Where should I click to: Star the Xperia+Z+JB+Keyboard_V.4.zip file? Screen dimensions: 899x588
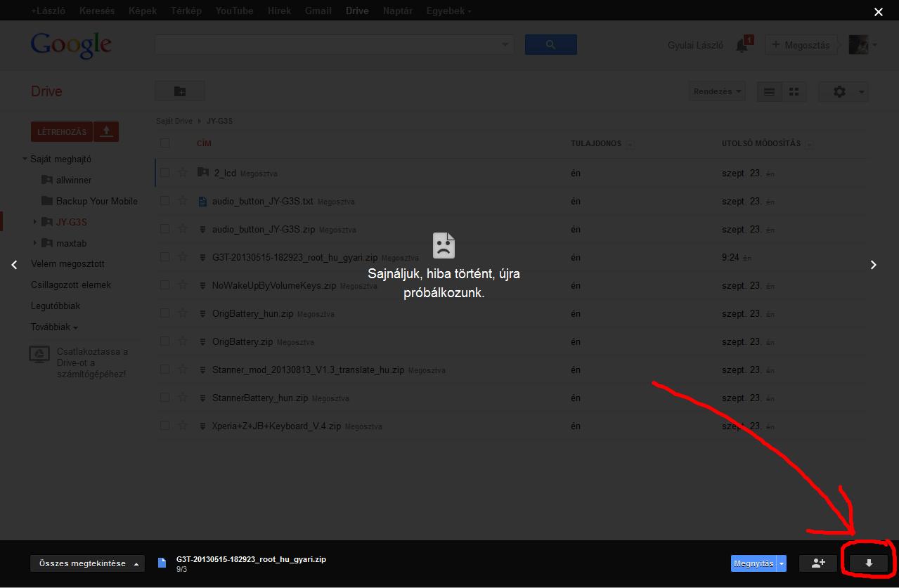183,426
